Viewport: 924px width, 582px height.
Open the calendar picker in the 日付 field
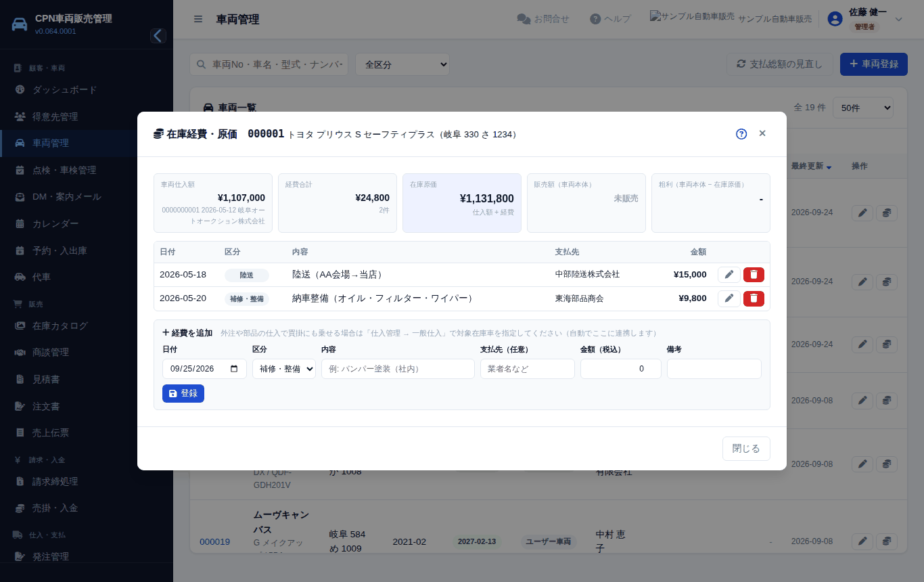[x=235, y=369]
